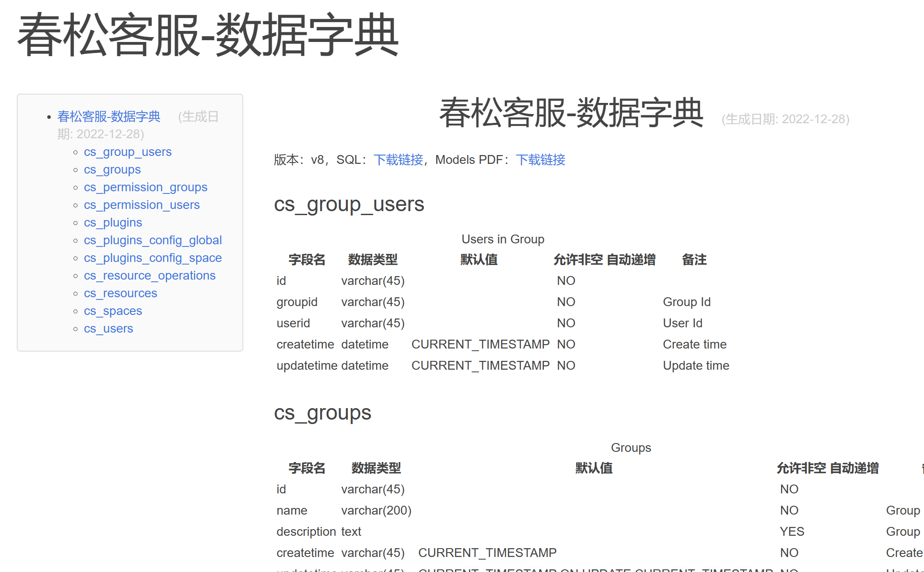
Task: Open cs_plugins_config_global link
Action: point(153,240)
